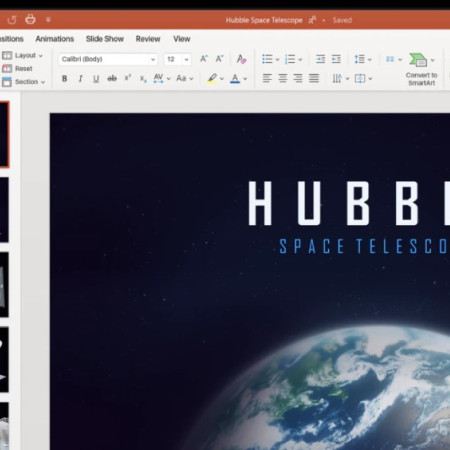Screen dimensions: 450x450
Task: Open the Section dropdown
Action: click(x=23, y=82)
